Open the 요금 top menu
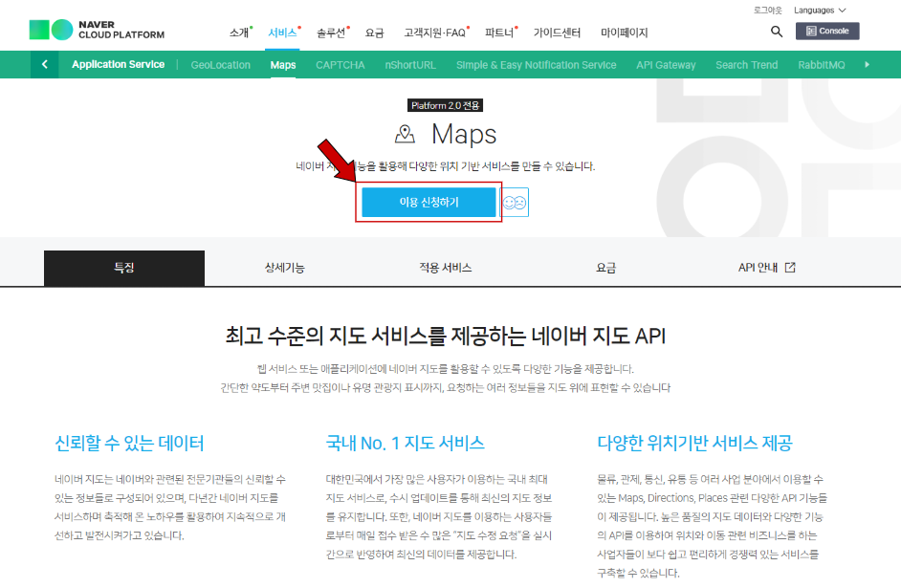Viewport: 901px width, 588px height. point(375,33)
